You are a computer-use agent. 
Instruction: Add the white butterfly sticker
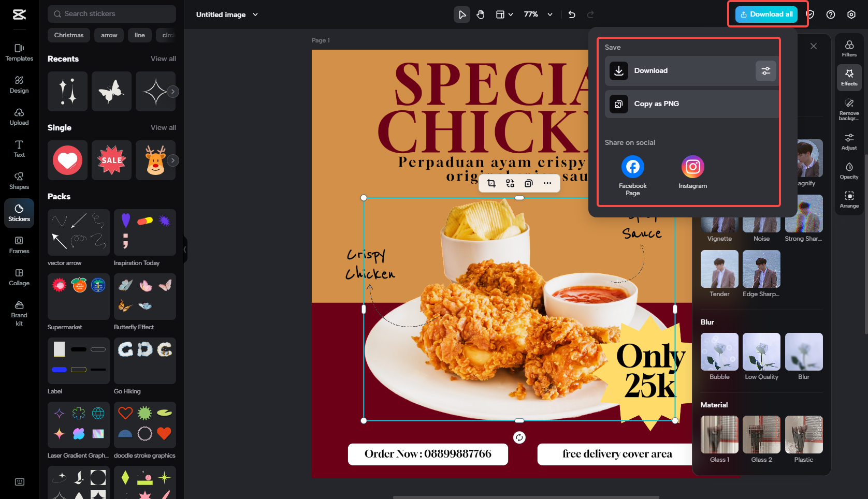[111, 92]
